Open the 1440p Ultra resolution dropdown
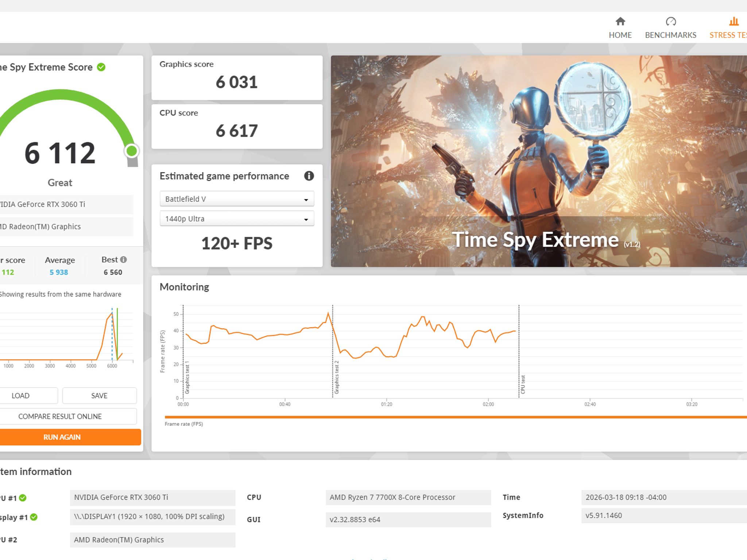The height and width of the screenshot is (560, 747). click(x=237, y=219)
